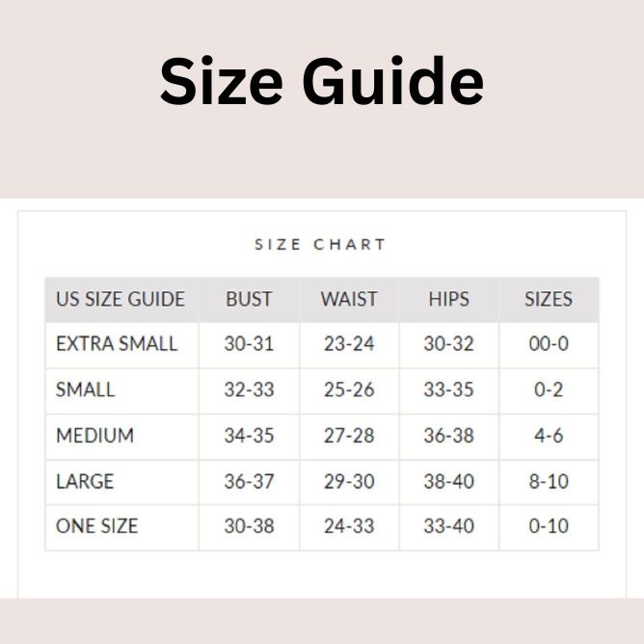Screen dimensions: 644x644
Task: Select the BUST column header
Action: click(x=249, y=299)
